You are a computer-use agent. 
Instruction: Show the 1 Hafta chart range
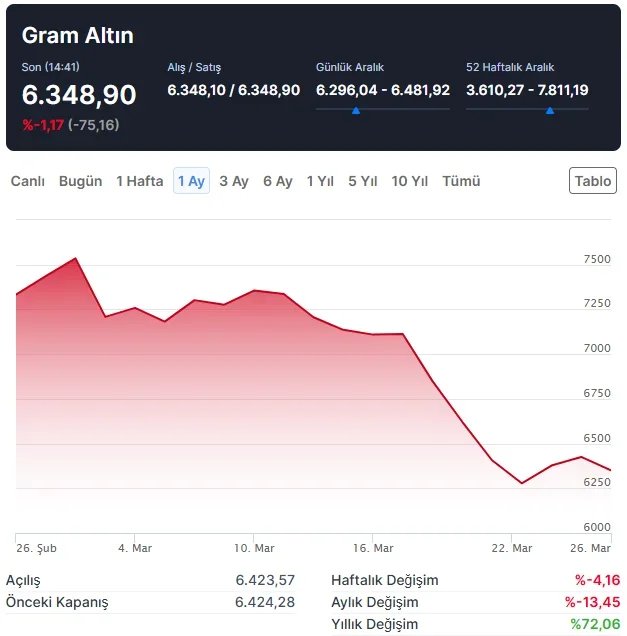pyautogui.click(x=139, y=181)
